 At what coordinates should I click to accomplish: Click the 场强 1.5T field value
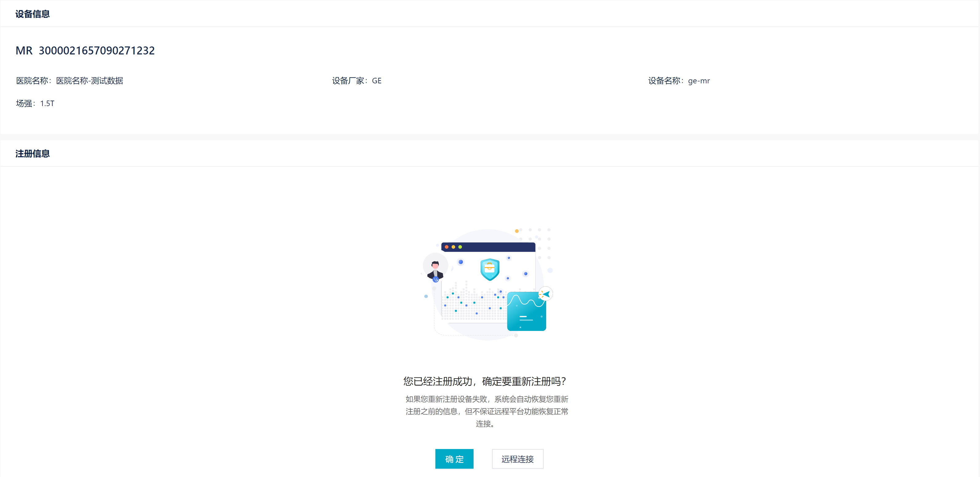[x=47, y=103]
